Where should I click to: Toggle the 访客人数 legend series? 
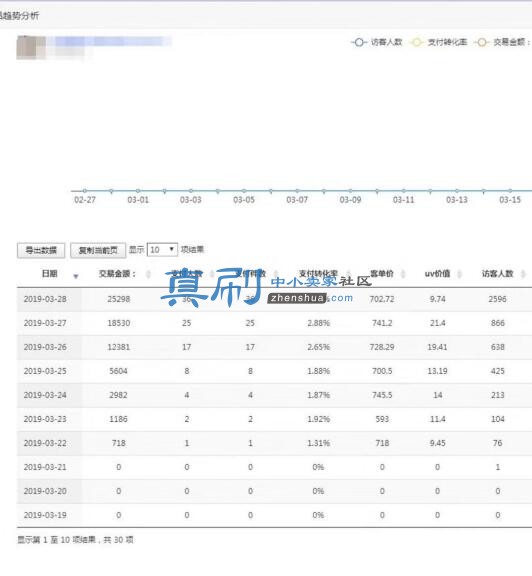pyautogui.click(x=377, y=42)
